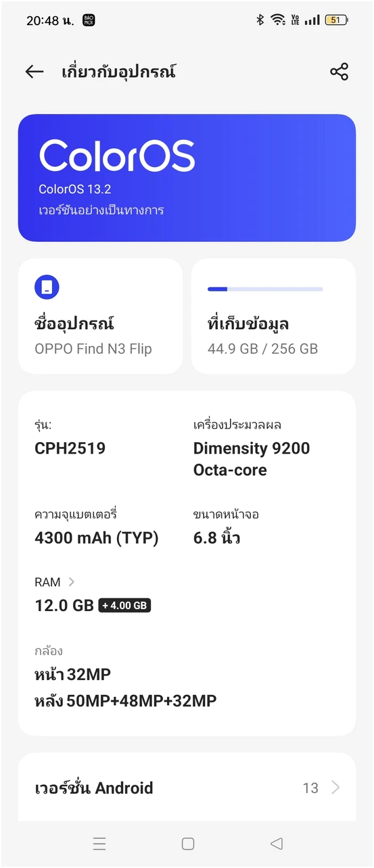The height and width of the screenshot is (868, 374).
Task: Tap the recent apps menu navigation icon
Action: 99,843
